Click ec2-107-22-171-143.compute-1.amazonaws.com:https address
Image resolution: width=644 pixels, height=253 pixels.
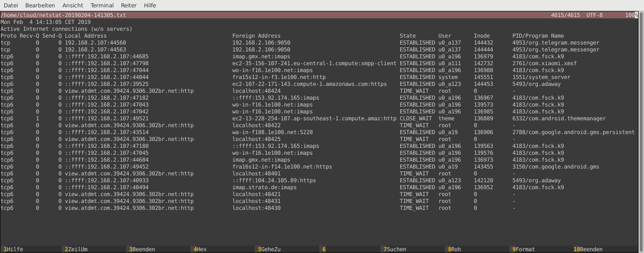(x=310, y=84)
